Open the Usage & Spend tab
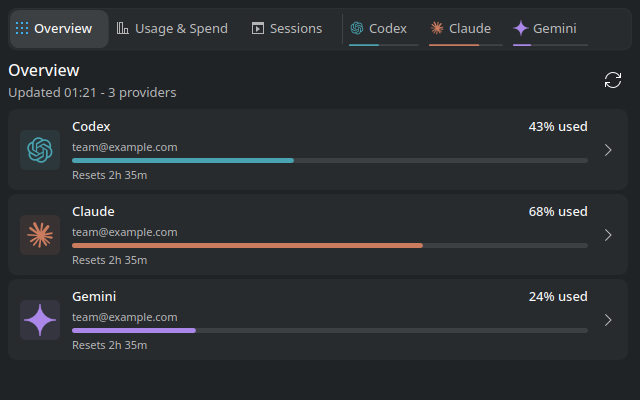Image resolution: width=640 pixels, height=400 pixels. coord(172,29)
